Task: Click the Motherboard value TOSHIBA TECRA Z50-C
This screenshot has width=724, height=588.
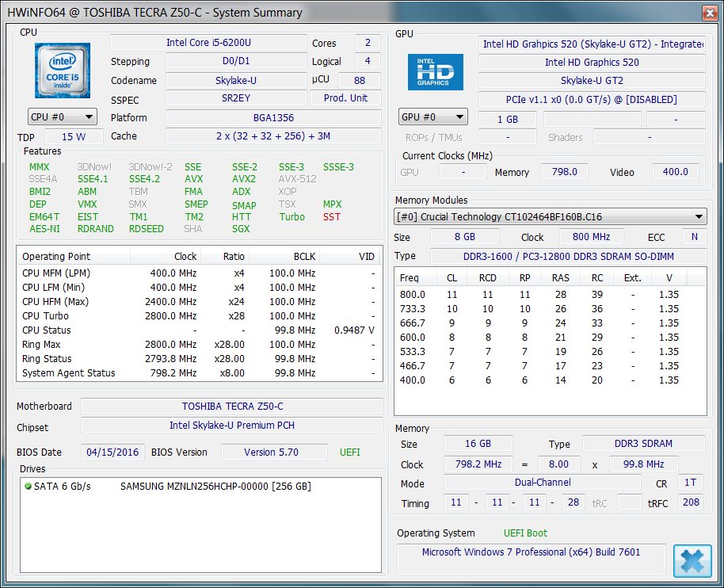Action: coord(232,407)
